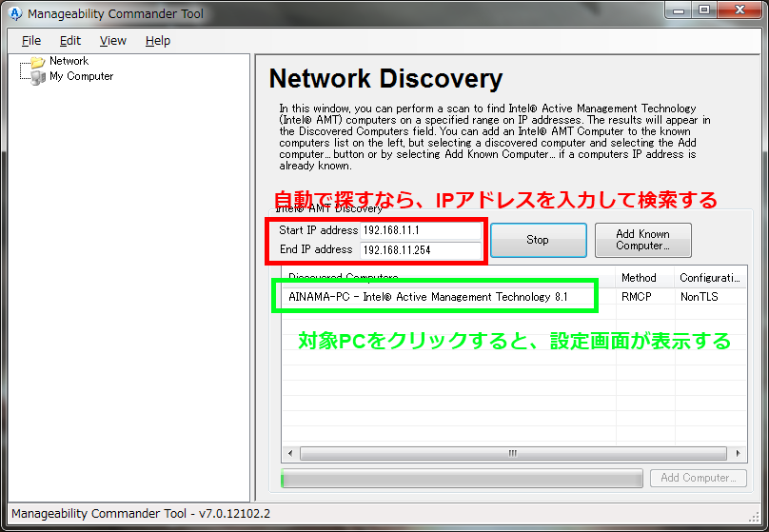769x532 pixels.
Task: Click the Configuration column header
Action: (x=710, y=278)
